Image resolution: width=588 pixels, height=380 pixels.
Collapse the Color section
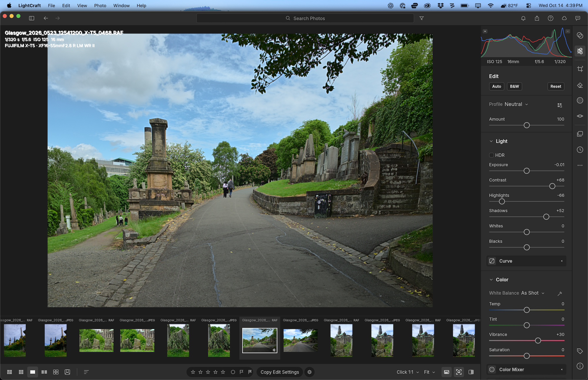(x=491, y=279)
